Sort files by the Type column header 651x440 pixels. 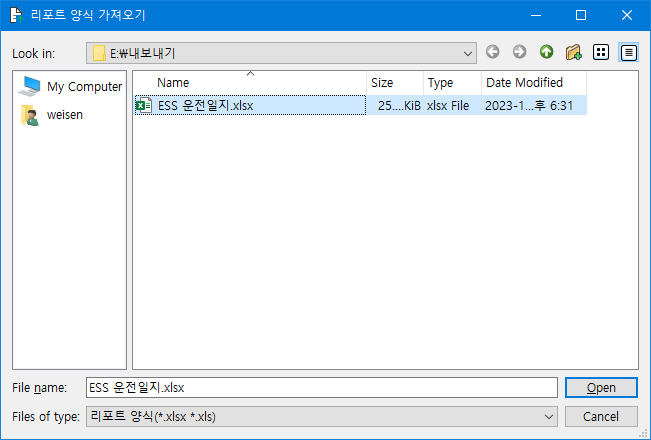coord(453,83)
